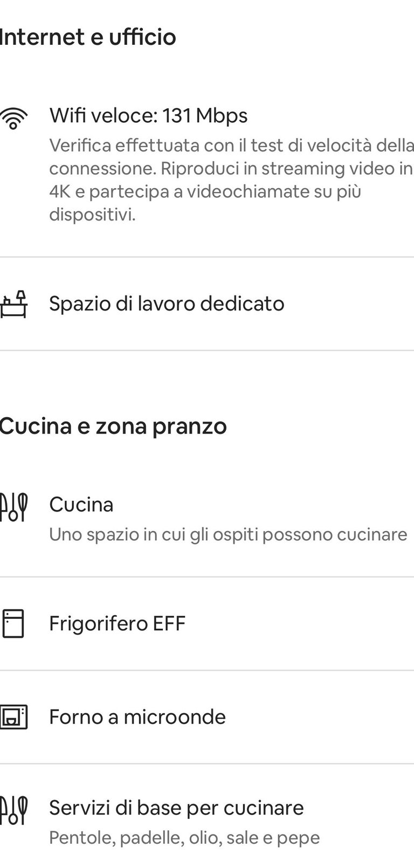
Task: Tap 'Servizi di base per cucinare' title
Action: [176, 808]
